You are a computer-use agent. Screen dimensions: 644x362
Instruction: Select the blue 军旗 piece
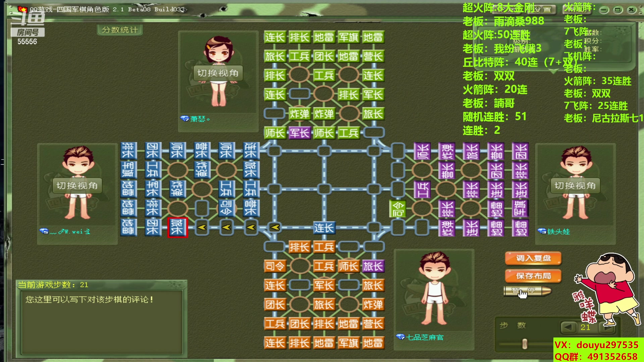point(128,170)
